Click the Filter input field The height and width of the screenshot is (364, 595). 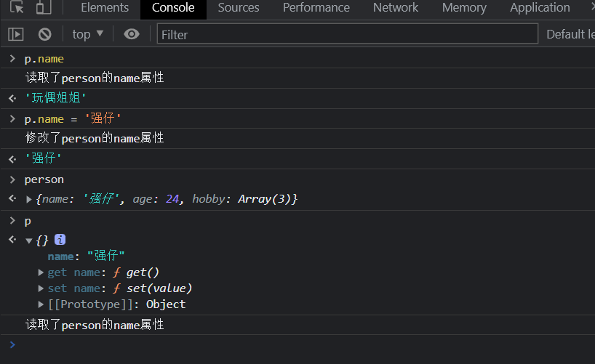(x=348, y=34)
